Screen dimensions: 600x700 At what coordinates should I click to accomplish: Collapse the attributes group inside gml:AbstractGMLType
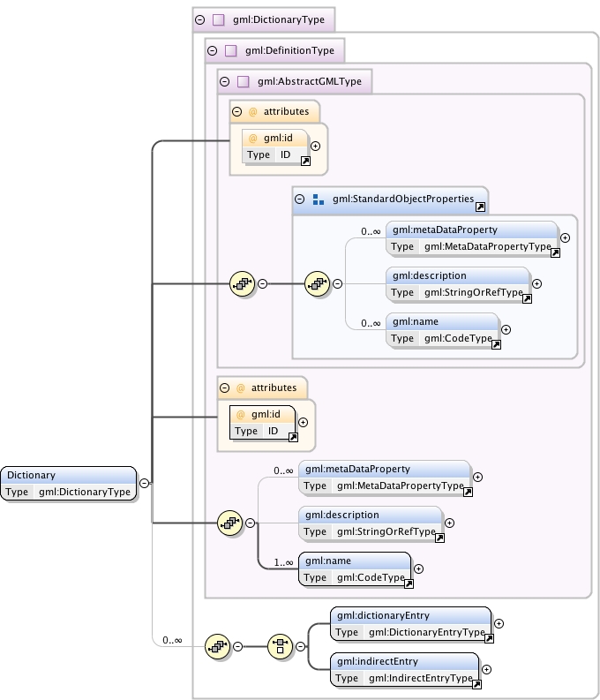coord(237,111)
